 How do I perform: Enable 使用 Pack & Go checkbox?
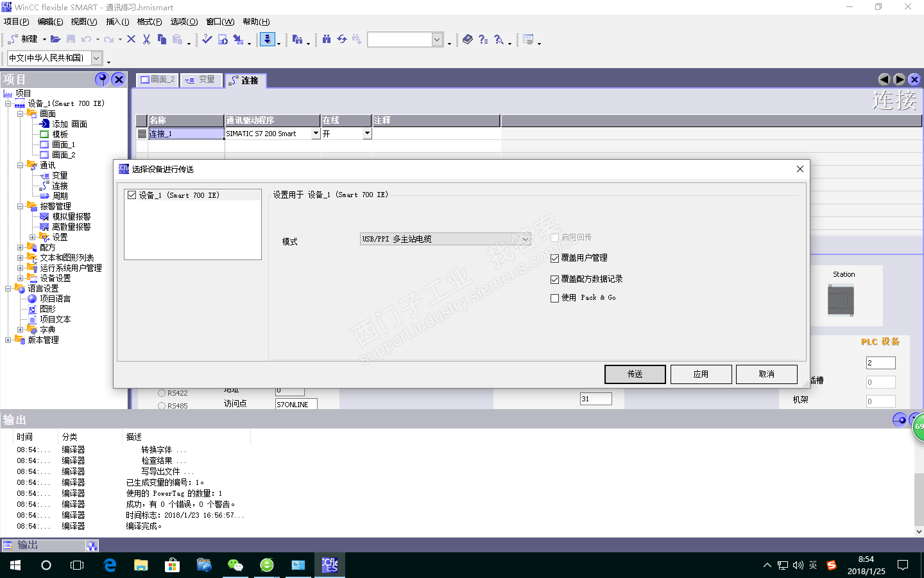click(555, 298)
